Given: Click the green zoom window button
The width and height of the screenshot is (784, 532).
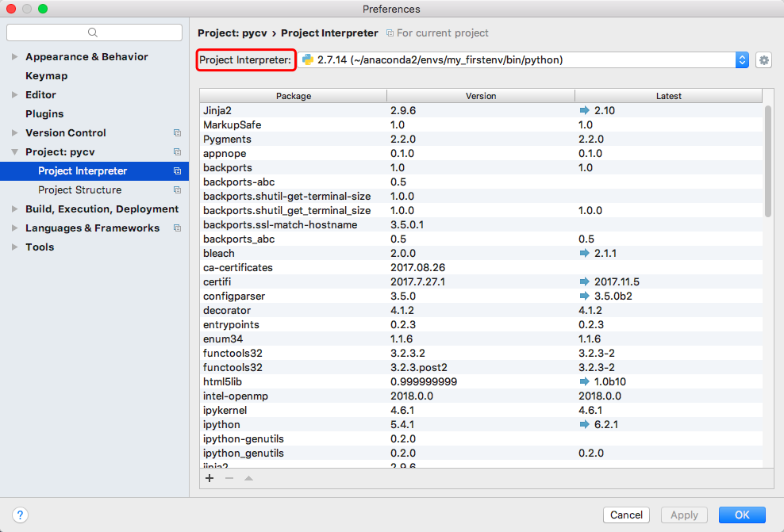Looking at the screenshot, I should click(x=43, y=9).
